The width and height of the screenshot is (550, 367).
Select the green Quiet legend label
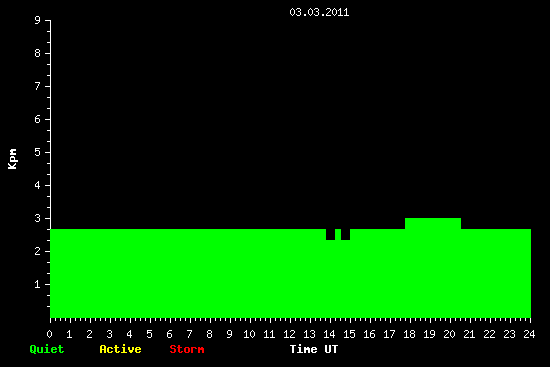pyautogui.click(x=47, y=349)
